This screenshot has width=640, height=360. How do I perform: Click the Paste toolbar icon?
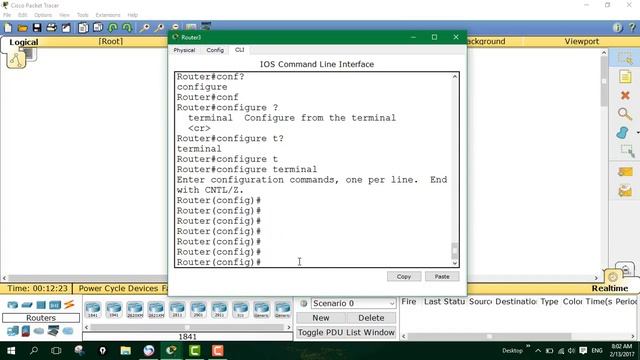point(98,28)
